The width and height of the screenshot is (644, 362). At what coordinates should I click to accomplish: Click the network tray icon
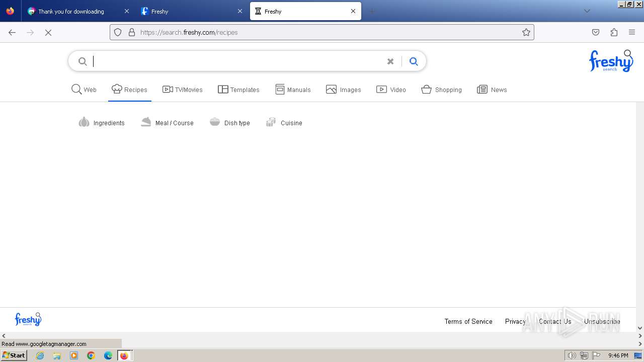click(x=584, y=355)
